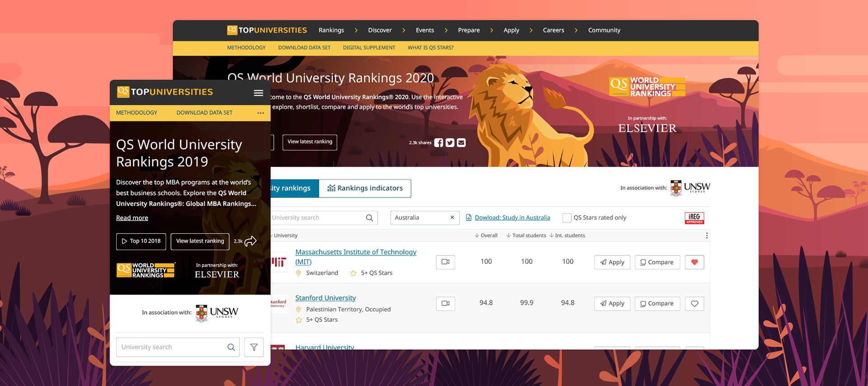Viewport: 868px width, 386px height.
Task: Sort by Total students column
Action: [x=526, y=235]
